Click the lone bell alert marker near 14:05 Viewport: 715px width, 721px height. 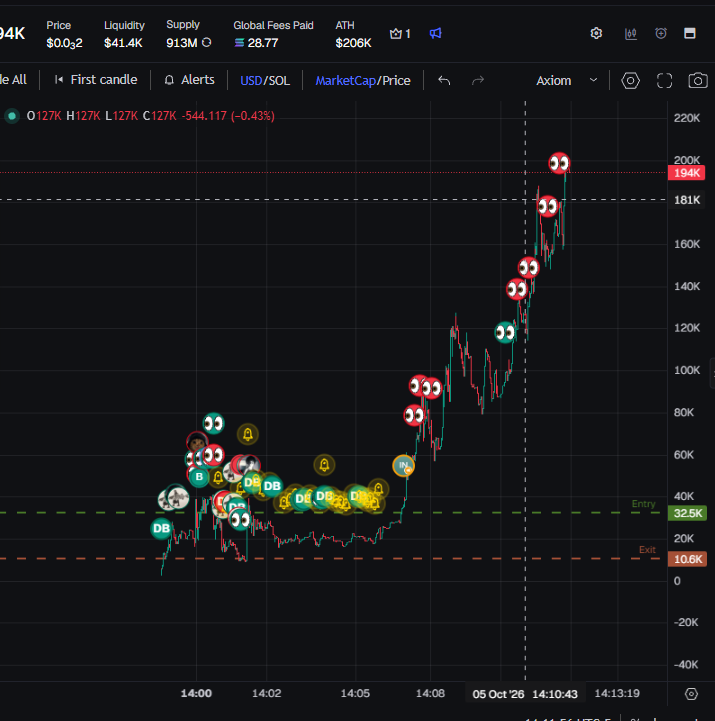tap(324, 465)
